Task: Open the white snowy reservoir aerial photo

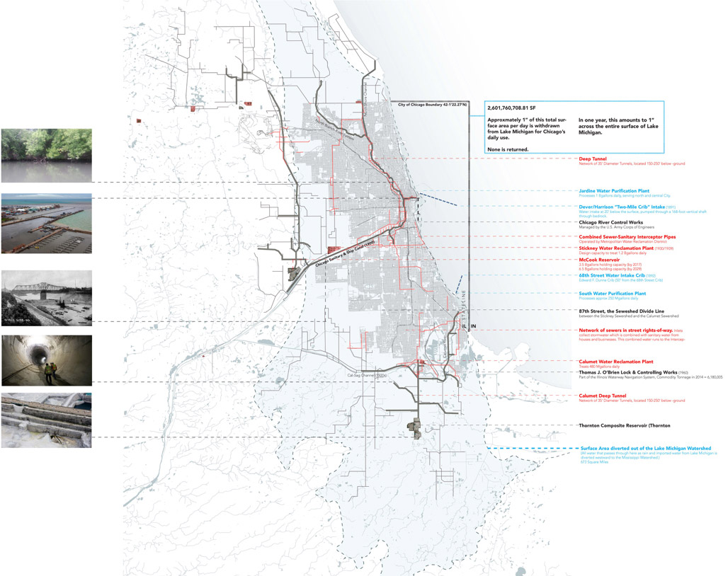Action: (47, 420)
